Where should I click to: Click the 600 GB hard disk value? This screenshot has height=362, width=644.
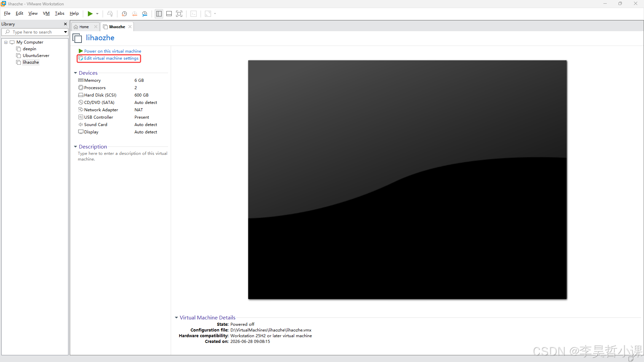142,95
